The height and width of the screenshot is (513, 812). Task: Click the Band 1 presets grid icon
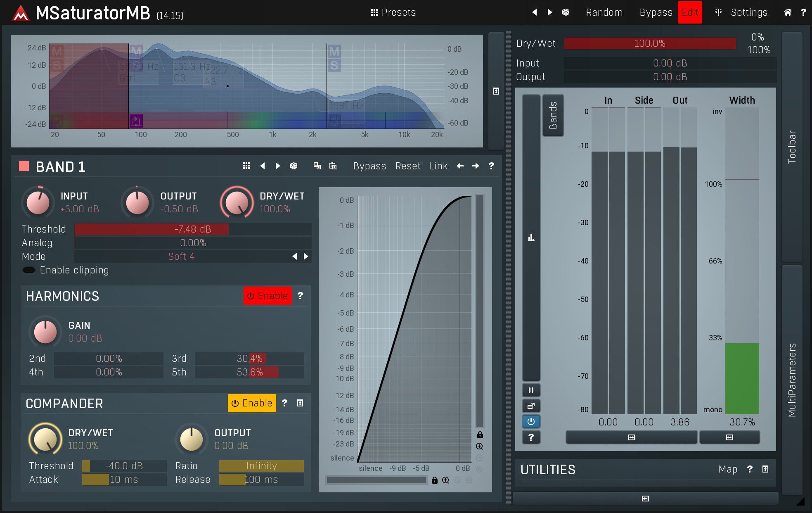tap(246, 166)
